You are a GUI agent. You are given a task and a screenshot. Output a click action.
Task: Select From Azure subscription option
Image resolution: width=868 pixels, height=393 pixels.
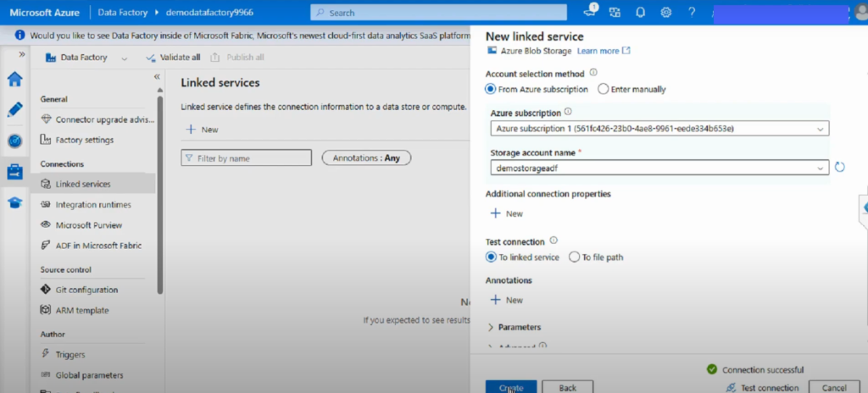pos(537,89)
